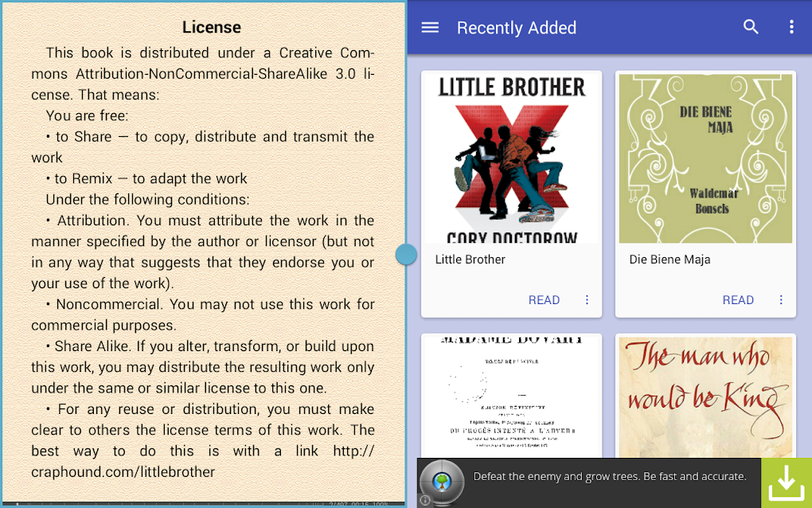Tap the tree game ad icon
The image size is (812, 508).
point(442,482)
